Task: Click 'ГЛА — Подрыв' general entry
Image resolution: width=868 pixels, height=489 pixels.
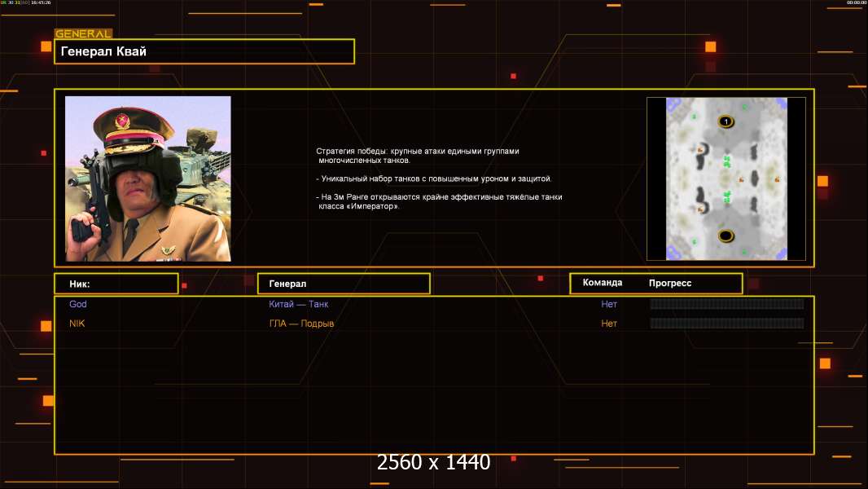Action: coord(302,324)
